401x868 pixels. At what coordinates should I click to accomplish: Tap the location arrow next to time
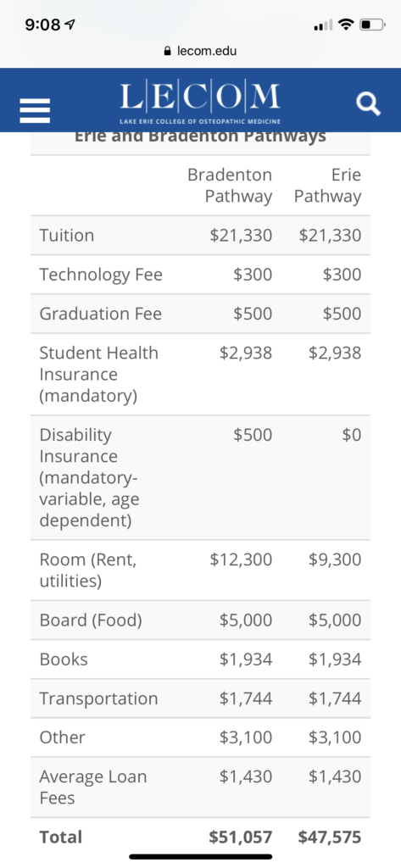point(70,25)
